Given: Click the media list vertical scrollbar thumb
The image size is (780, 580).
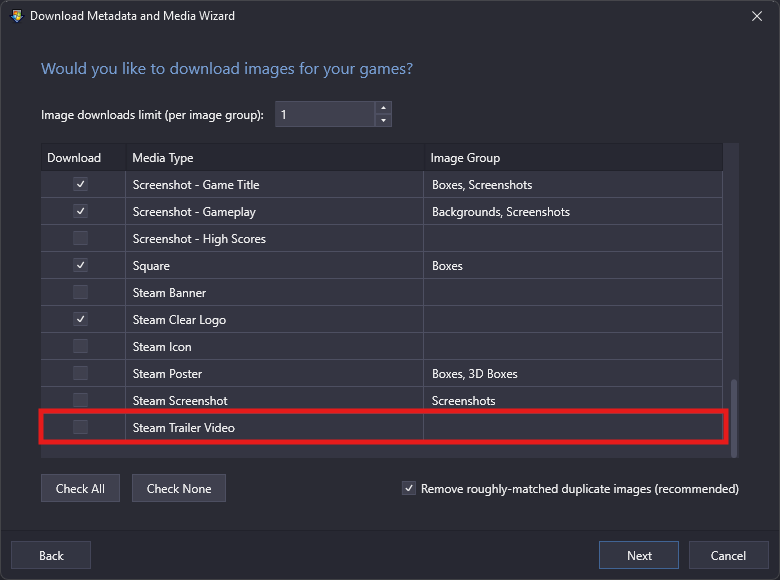Looking at the screenshot, I should [x=734, y=418].
